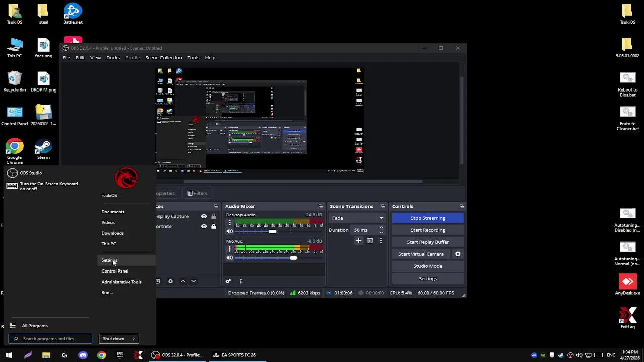The image size is (644, 362).
Task: Open This PC in the Start menu
Action: pyautogui.click(x=108, y=244)
